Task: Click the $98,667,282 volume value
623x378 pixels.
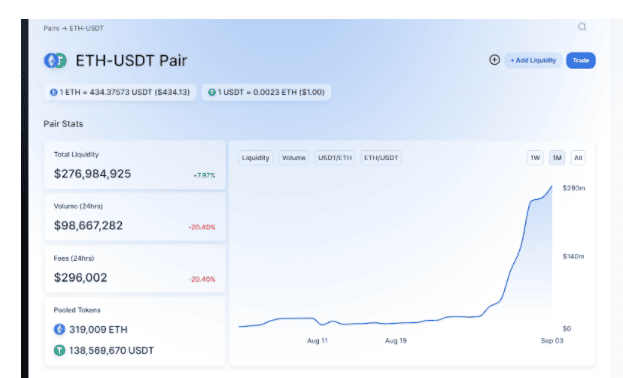Action: click(x=88, y=225)
